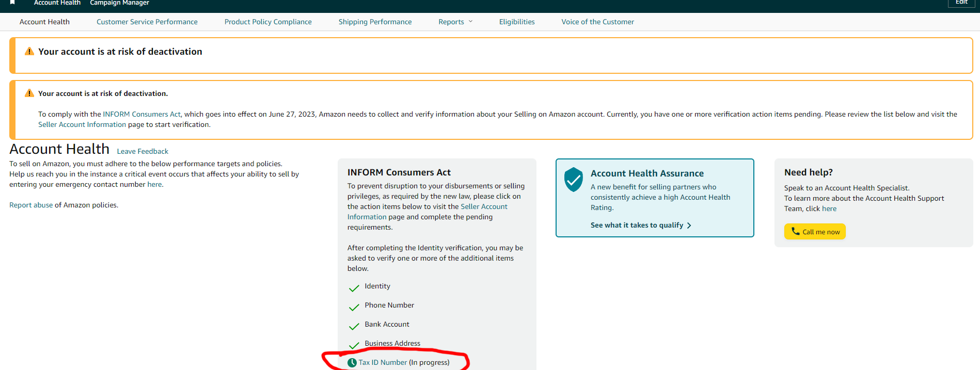This screenshot has width=980, height=370.
Task: Click the Leave Feedback link
Action: pos(143,151)
